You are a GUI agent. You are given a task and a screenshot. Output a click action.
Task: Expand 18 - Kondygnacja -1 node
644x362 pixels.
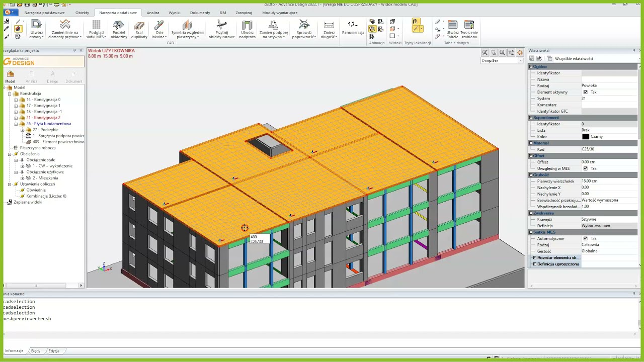16,112
